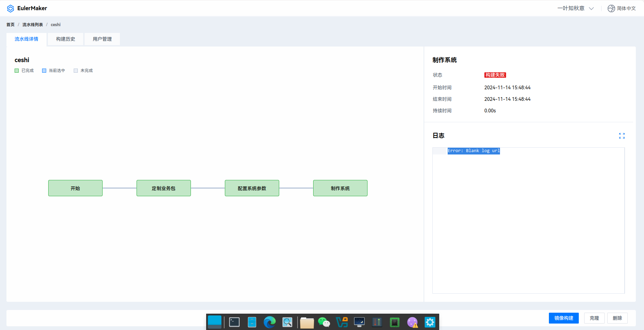Click the EulerMaker logo icon
The height and width of the screenshot is (330, 644).
11,8
